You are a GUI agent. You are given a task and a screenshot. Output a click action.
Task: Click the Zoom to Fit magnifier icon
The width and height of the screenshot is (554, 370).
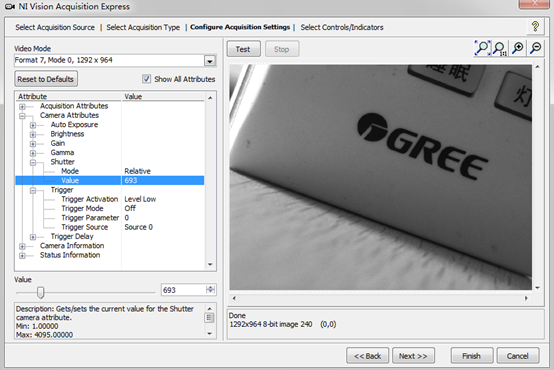click(482, 48)
